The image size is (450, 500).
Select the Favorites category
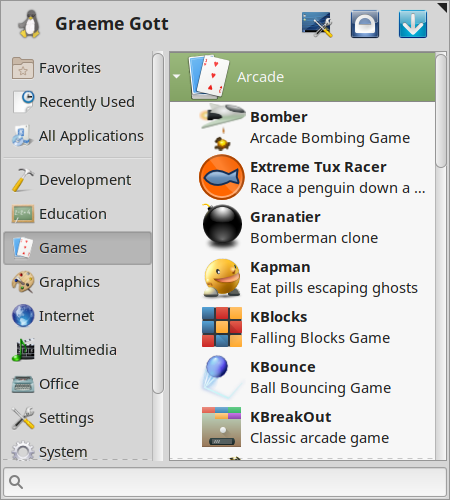pyautogui.click(x=77, y=68)
